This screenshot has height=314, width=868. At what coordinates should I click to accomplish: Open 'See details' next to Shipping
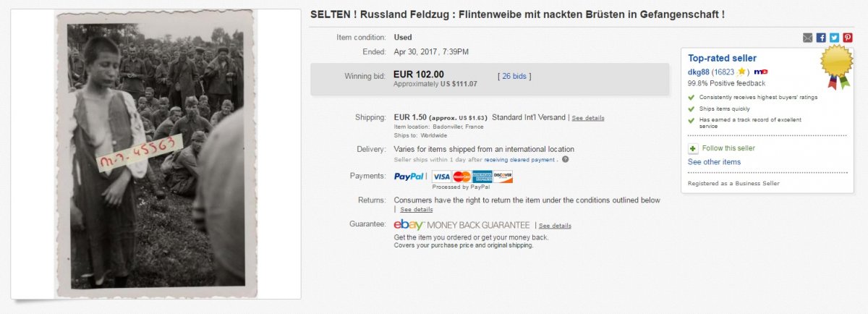(x=588, y=118)
